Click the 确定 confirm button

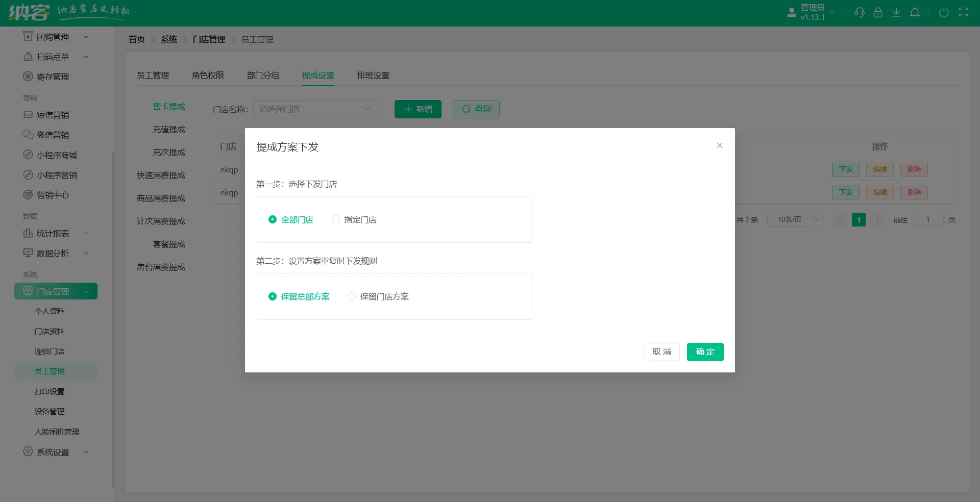705,352
